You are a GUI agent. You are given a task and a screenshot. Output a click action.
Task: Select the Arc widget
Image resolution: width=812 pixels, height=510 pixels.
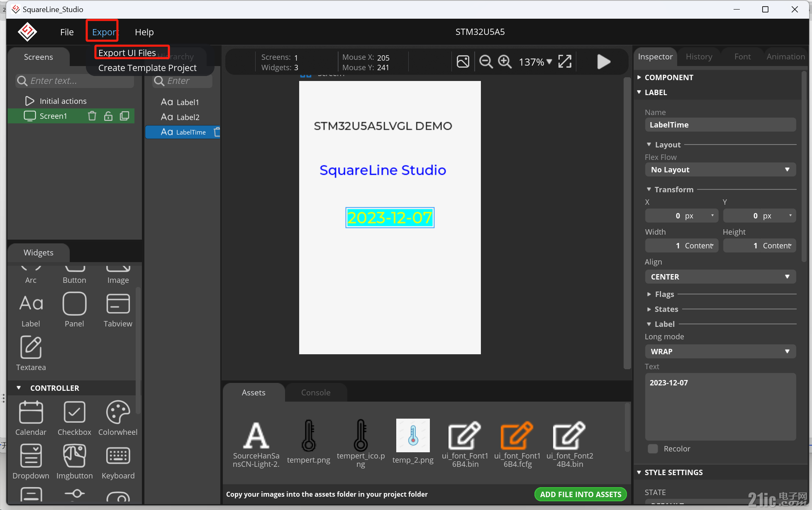(x=31, y=275)
